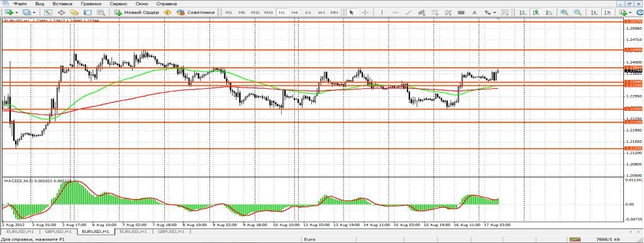Pick the vertical line drawing tool
644x243 pixels.
[382, 13]
